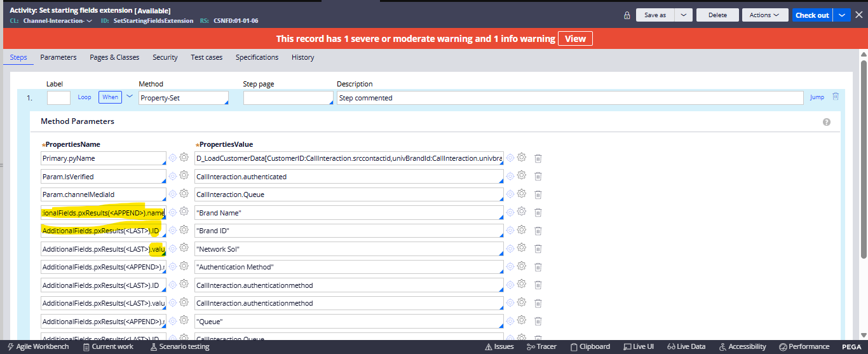Open Issues in footer bar
The width and height of the screenshot is (868, 354).
(499, 346)
